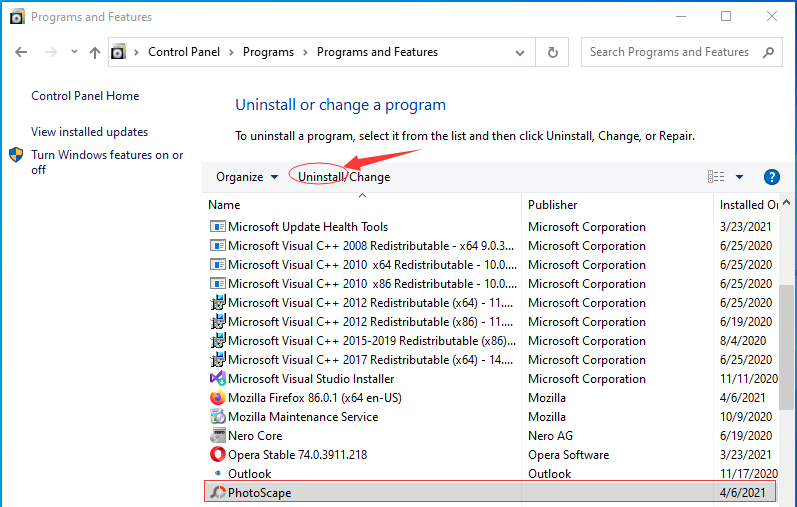
Task: Click the Mozilla Firefox icon
Action: 218,397
